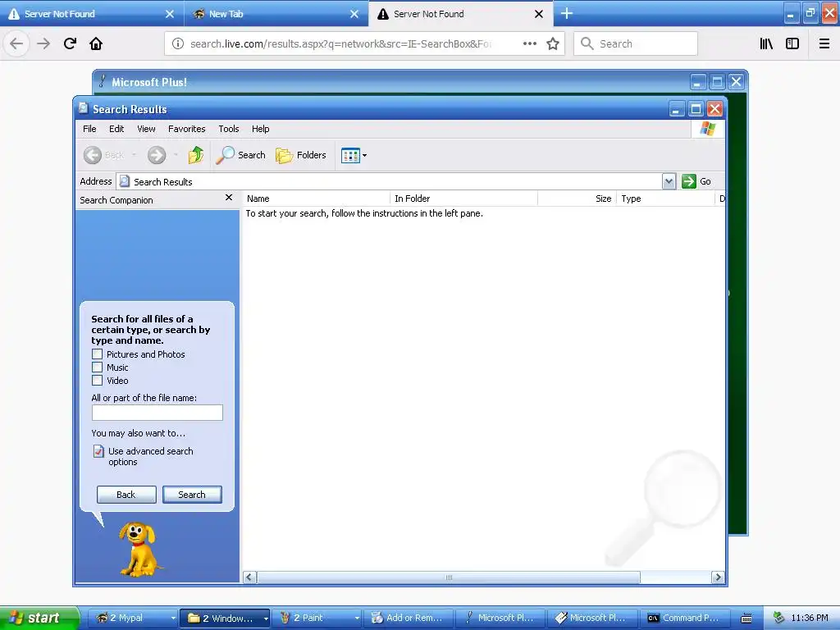Screen dimensions: 840x630
Task: Check the Pictures and Photos checkbox
Action: tap(97, 354)
